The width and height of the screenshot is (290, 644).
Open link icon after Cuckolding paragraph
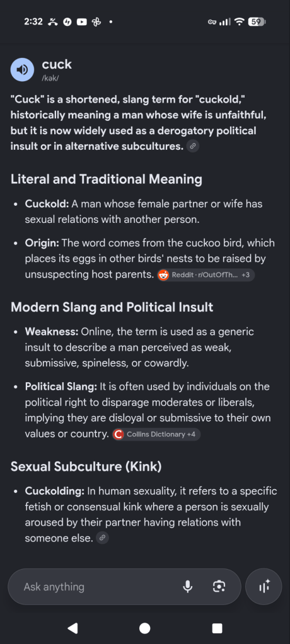(102, 538)
